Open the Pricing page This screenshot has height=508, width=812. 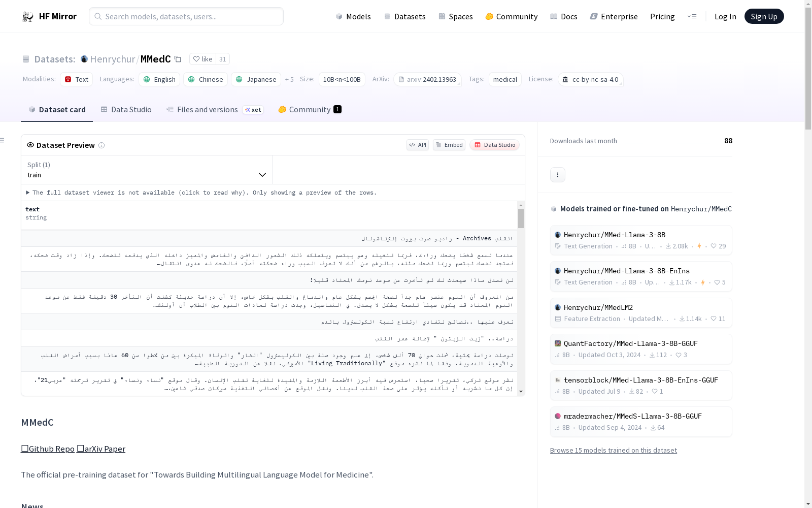(662, 16)
